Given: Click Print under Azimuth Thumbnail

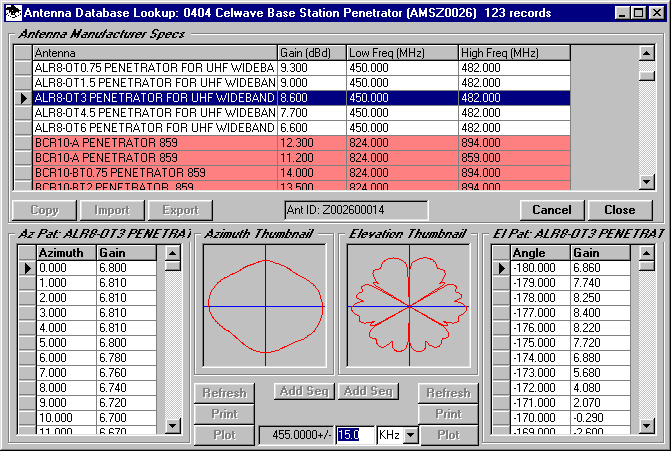Looking at the screenshot, I should click(224, 414).
